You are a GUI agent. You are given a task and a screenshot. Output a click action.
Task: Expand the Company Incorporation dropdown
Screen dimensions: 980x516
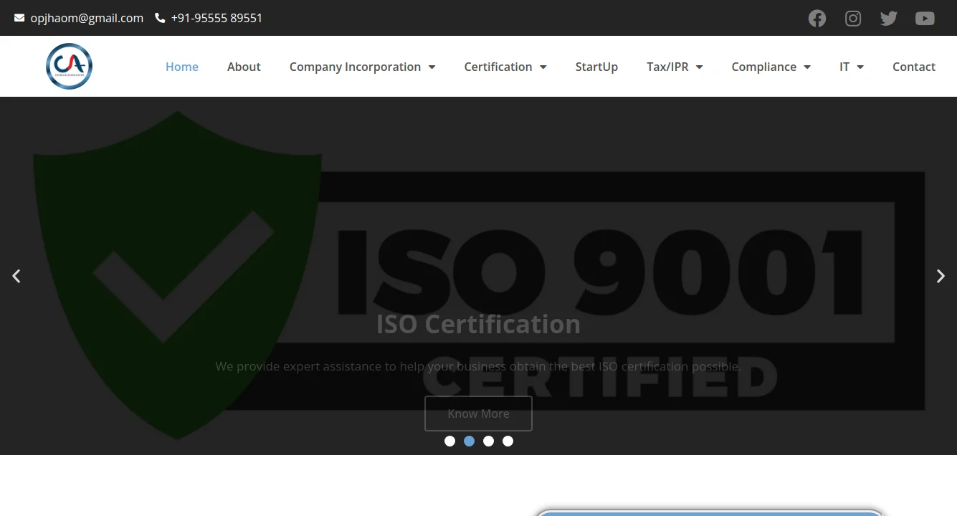(x=362, y=67)
